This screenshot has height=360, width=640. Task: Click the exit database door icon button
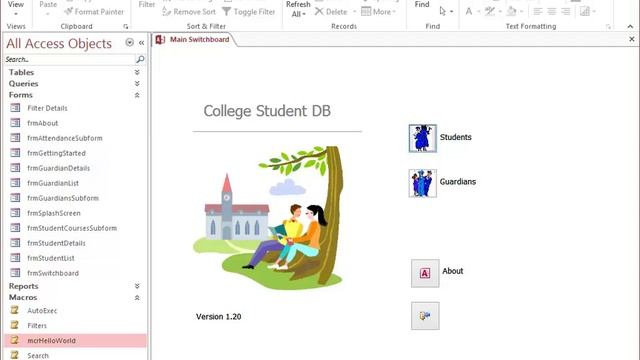pos(425,316)
